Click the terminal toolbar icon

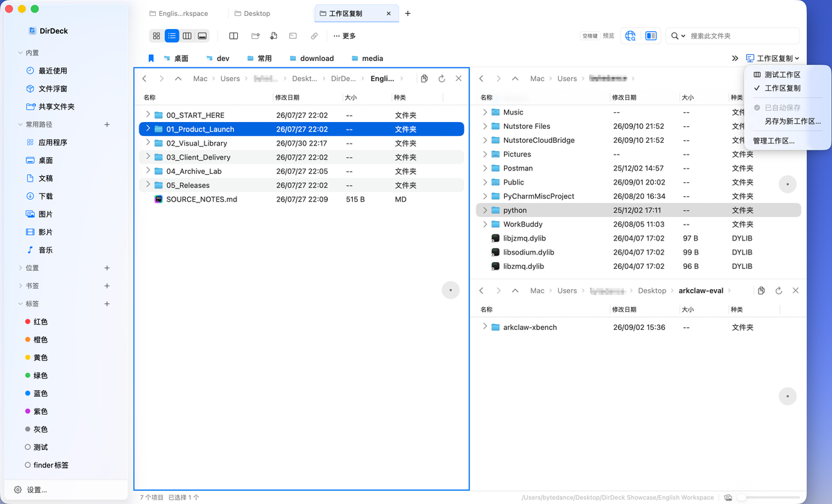(x=293, y=35)
